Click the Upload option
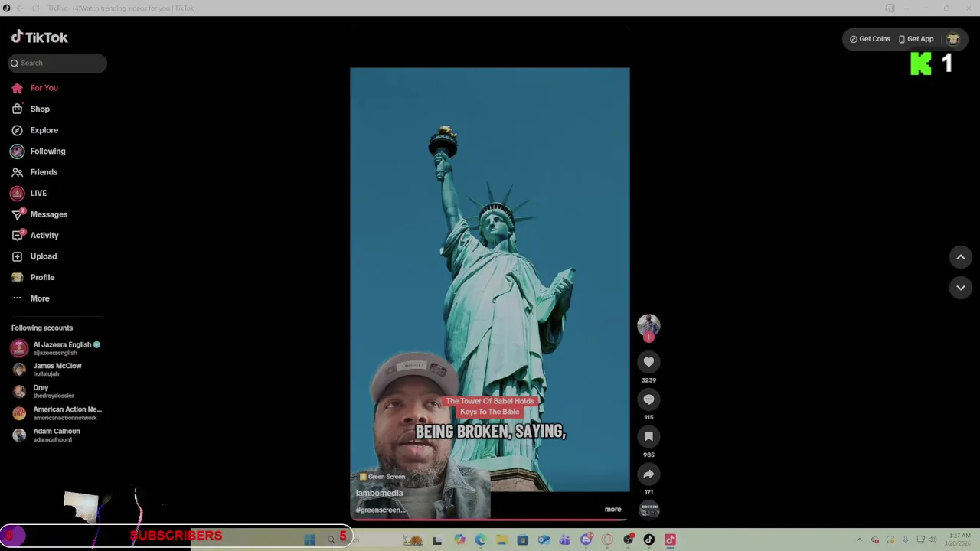The width and height of the screenshot is (980, 551). pos(43,256)
